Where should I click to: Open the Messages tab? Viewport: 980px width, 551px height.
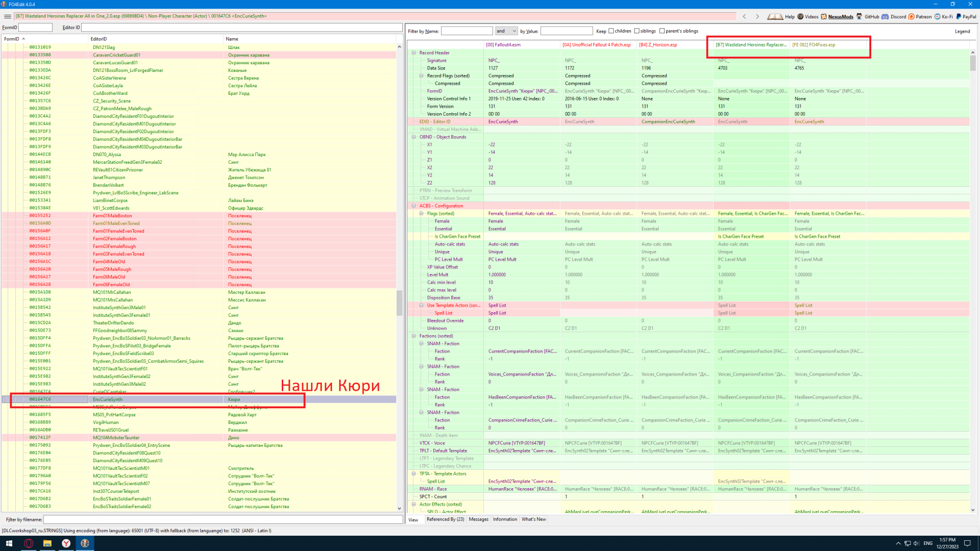[478, 519]
